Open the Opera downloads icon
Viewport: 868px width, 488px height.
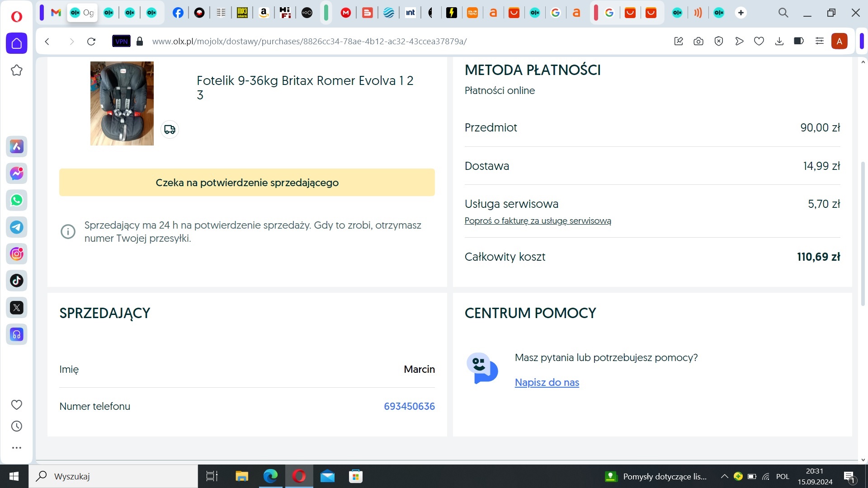[779, 42]
